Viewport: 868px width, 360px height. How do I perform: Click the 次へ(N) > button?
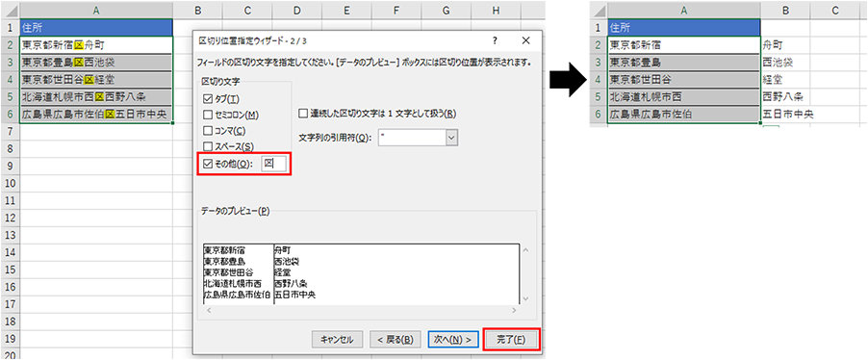click(453, 340)
